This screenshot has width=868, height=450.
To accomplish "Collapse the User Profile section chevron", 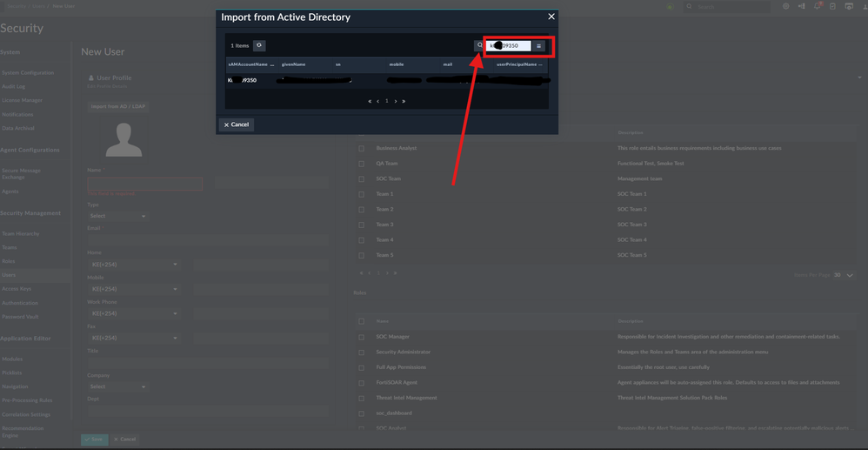I will pos(859,77).
